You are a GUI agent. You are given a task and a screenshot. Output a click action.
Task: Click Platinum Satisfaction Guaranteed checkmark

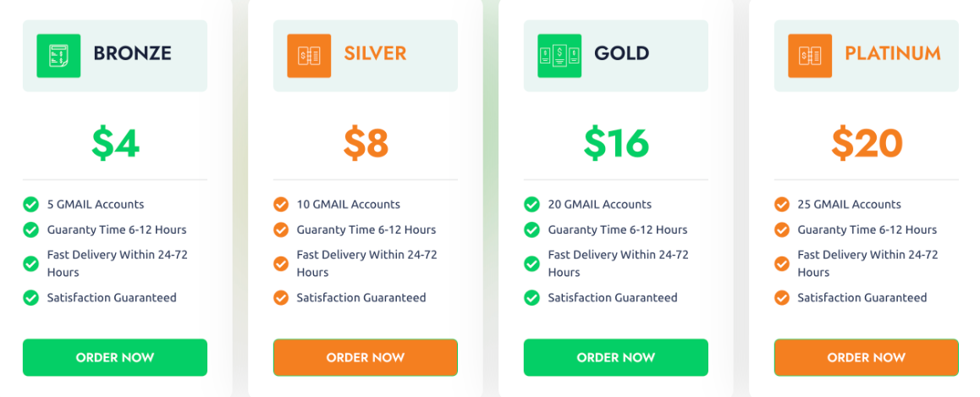[782, 298]
